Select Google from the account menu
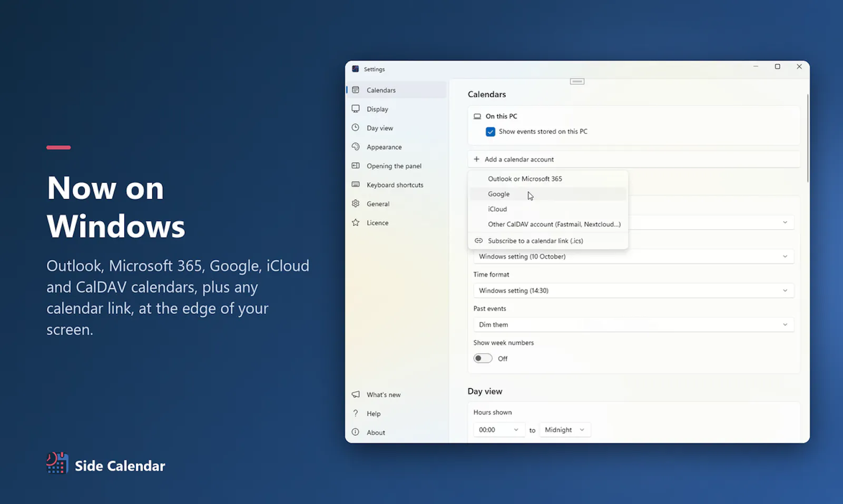The image size is (843, 504). (x=548, y=194)
